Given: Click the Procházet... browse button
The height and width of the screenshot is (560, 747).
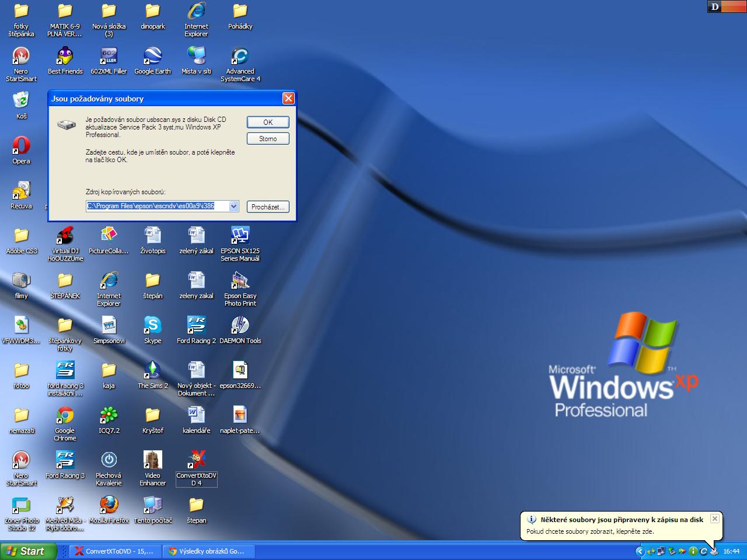Looking at the screenshot, I should coord(268,206).
